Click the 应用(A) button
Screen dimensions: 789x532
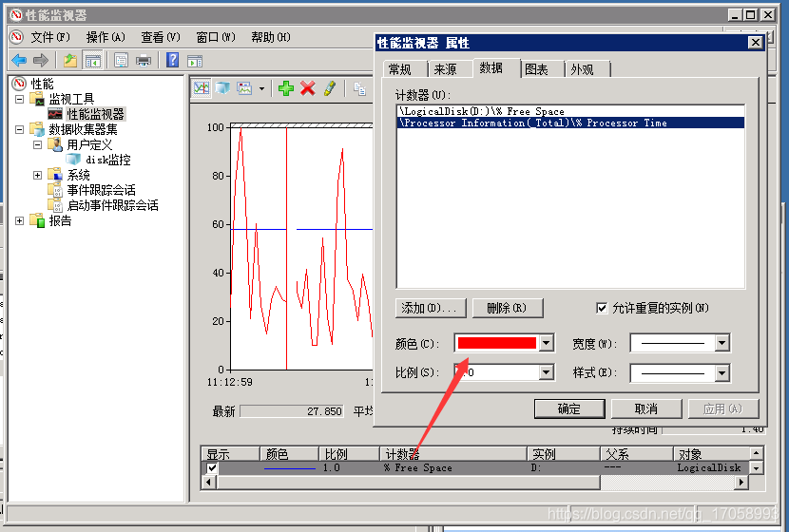723,408
